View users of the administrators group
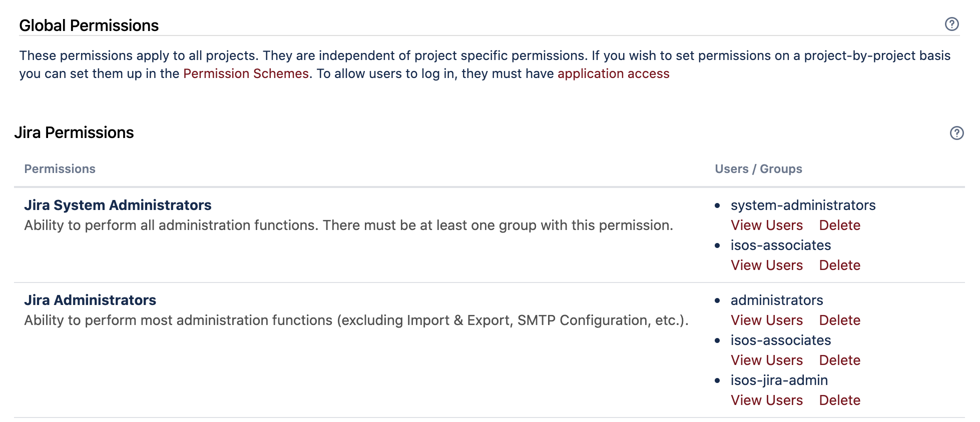 click(766, 320)
